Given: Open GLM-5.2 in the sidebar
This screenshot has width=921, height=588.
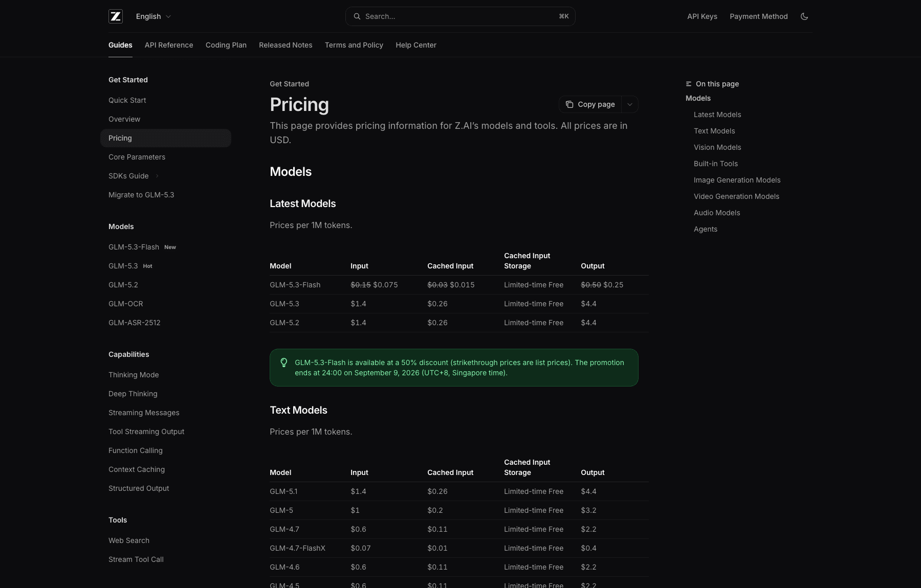Looking at the screenshot, I should click(x=166, y=285).
